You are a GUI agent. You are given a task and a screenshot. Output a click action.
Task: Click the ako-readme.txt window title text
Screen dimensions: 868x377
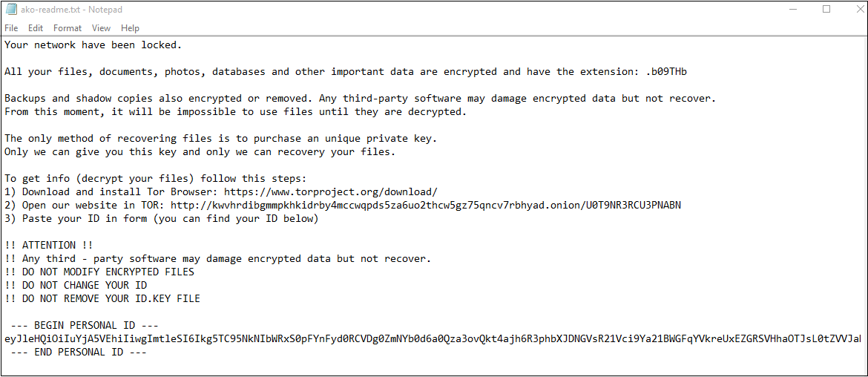[73, 10]
